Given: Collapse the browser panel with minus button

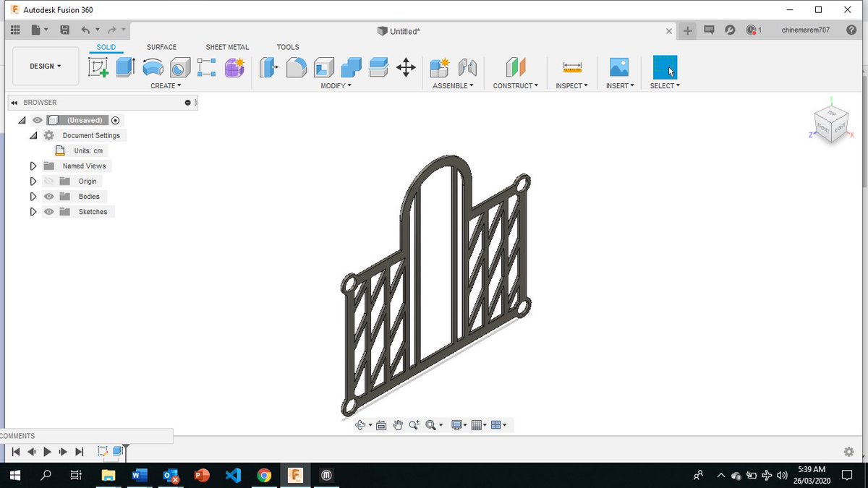Looking at the screenshot, I should [x=188, y=103].
